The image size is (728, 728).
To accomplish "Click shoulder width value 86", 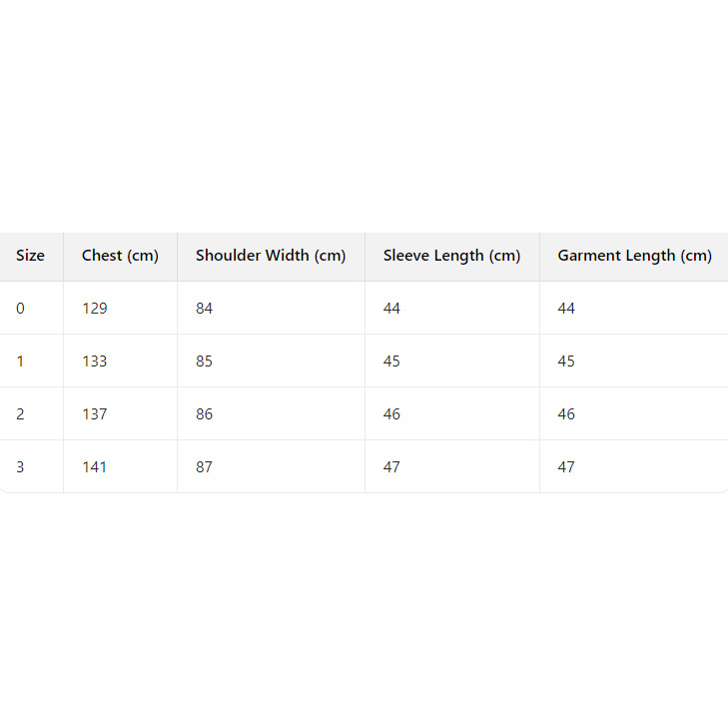I will pos(204,414).
